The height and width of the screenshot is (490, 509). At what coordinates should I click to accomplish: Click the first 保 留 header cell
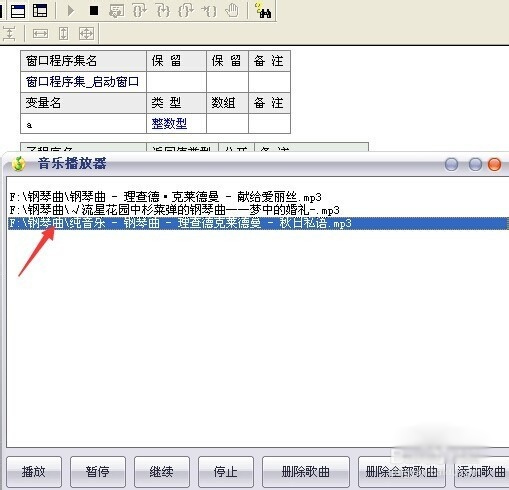176,61
